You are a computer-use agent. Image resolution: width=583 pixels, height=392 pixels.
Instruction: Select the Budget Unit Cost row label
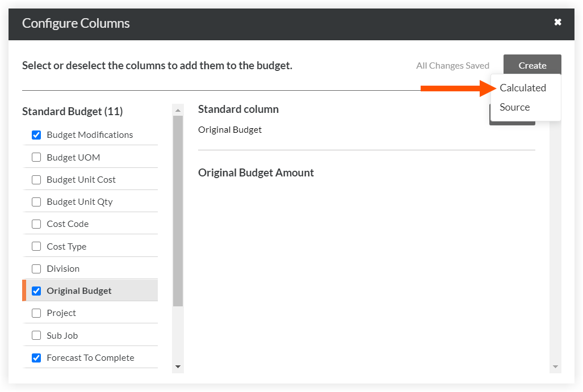81,180
